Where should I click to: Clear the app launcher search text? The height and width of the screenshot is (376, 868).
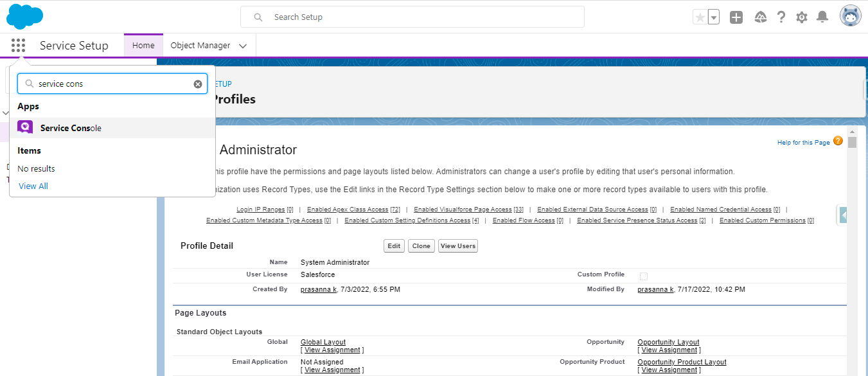tap(198, 84)
